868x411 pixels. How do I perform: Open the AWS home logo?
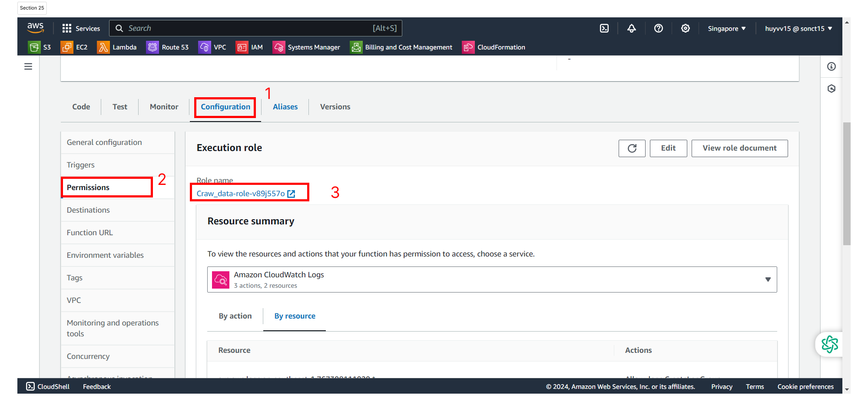(35, 28)
